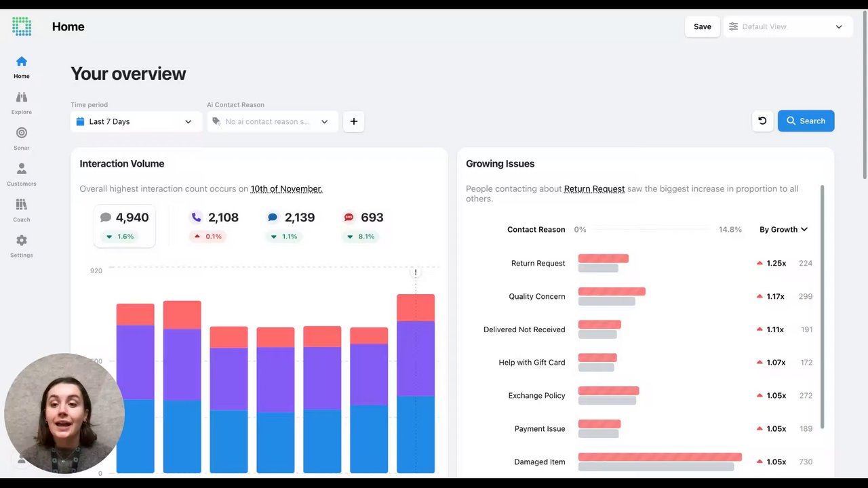Click the app logo in top-left corner
The image size is (868, 488).
(x=22, y=26)
